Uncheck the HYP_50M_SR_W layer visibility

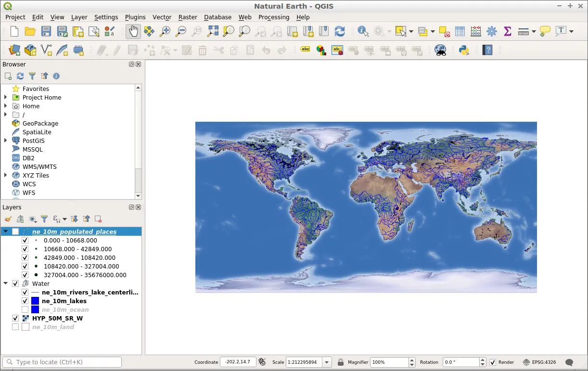pos(15,319)
